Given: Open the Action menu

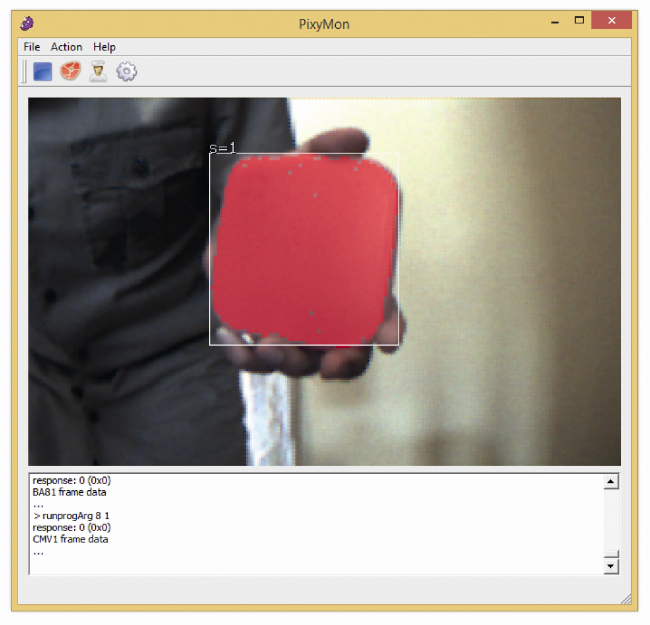Looking at the screenshot, I should pos(66,47).
